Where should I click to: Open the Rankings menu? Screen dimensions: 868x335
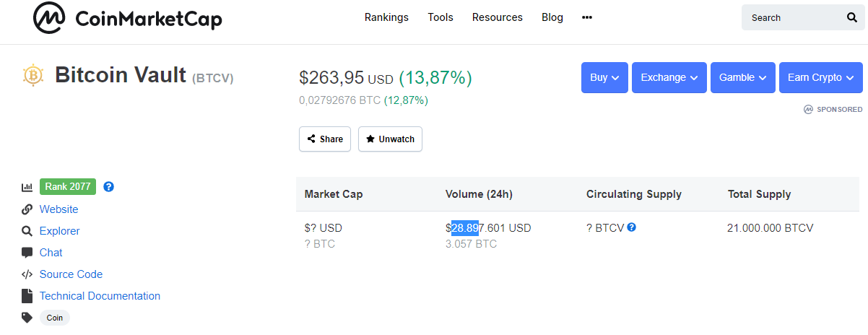pyautogui.click(x=386, y=17)
